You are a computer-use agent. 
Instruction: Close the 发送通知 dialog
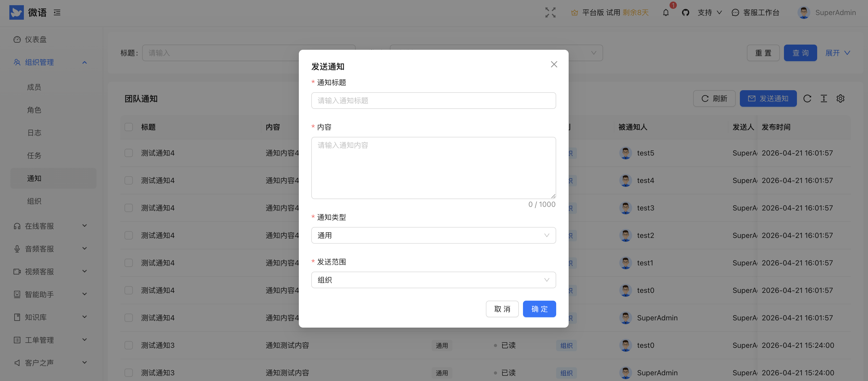click(554, 64)
